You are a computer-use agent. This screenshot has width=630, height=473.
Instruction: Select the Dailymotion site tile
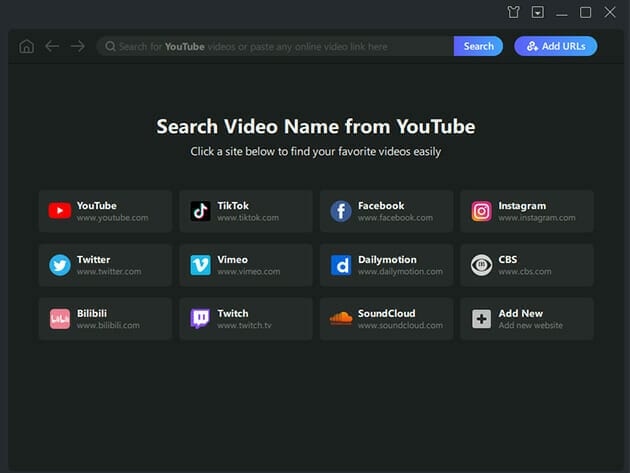[386, 265]
